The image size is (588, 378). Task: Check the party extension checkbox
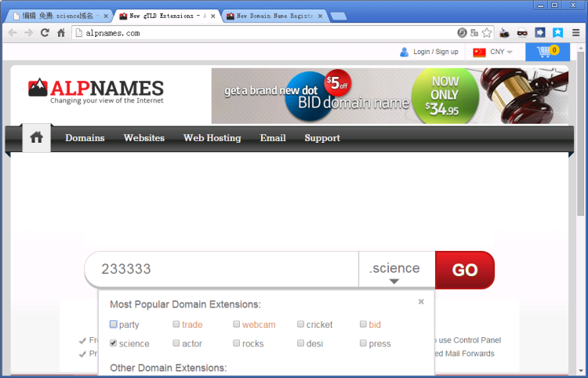(x=113, y=324)
